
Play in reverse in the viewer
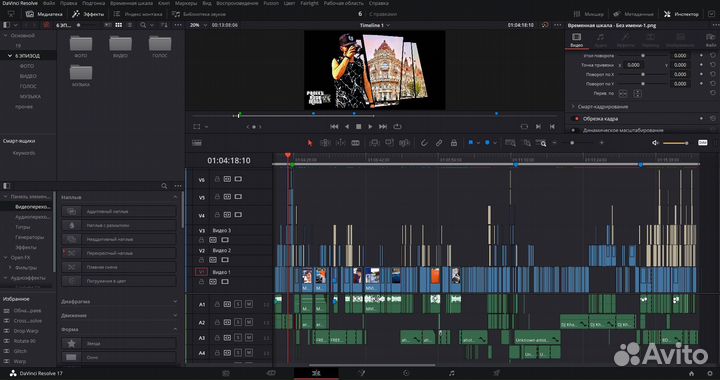(x=347, y=127)
